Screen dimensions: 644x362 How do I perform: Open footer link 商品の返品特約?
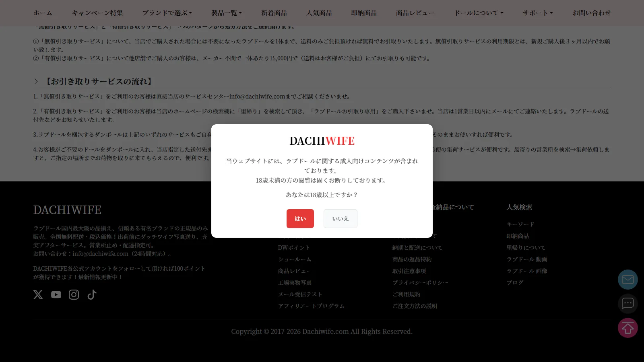point(412,259)
